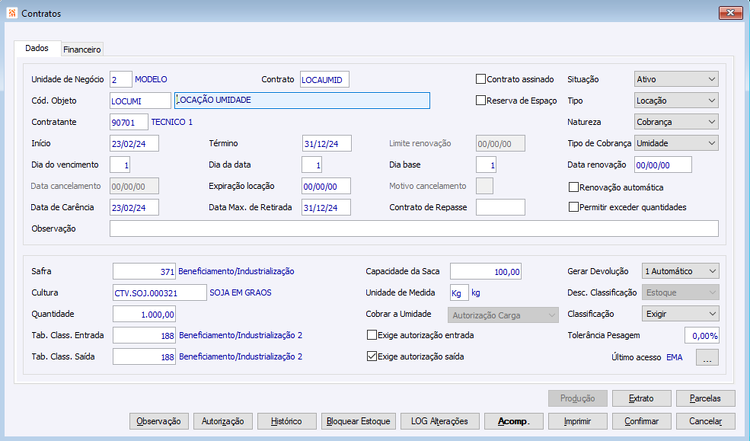This screenshot has height=441, width=750.
Task: Toggle the Reserva de Espaço checkbox
Action: click(481, 100)
